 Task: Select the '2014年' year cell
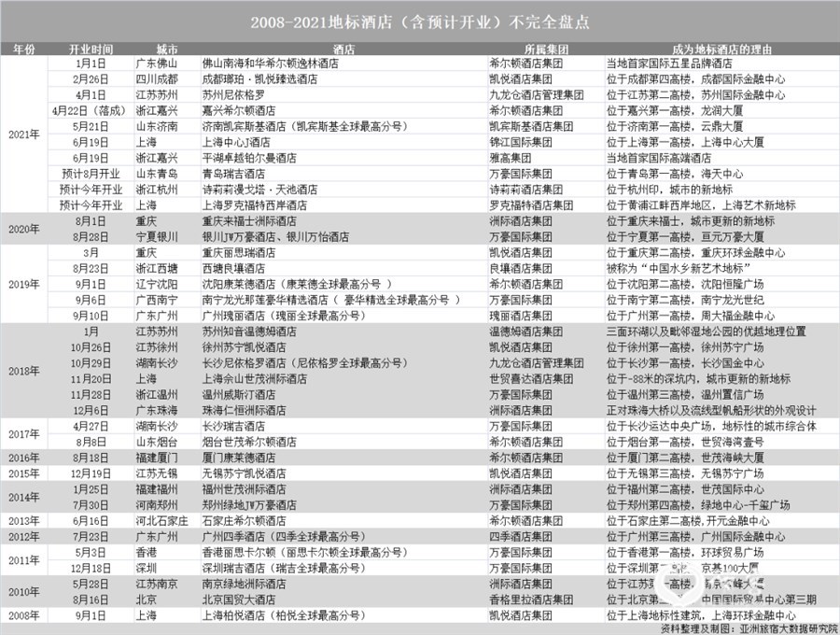24,497
